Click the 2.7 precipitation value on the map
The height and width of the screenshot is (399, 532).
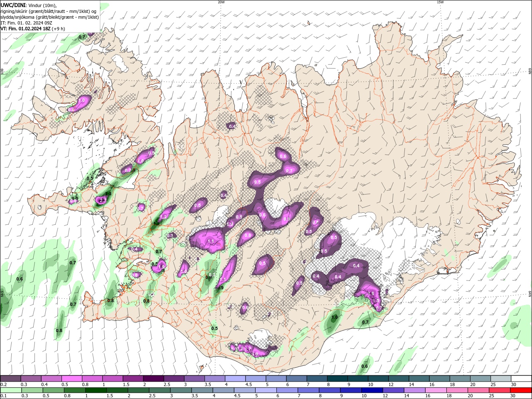pos(102,201)
